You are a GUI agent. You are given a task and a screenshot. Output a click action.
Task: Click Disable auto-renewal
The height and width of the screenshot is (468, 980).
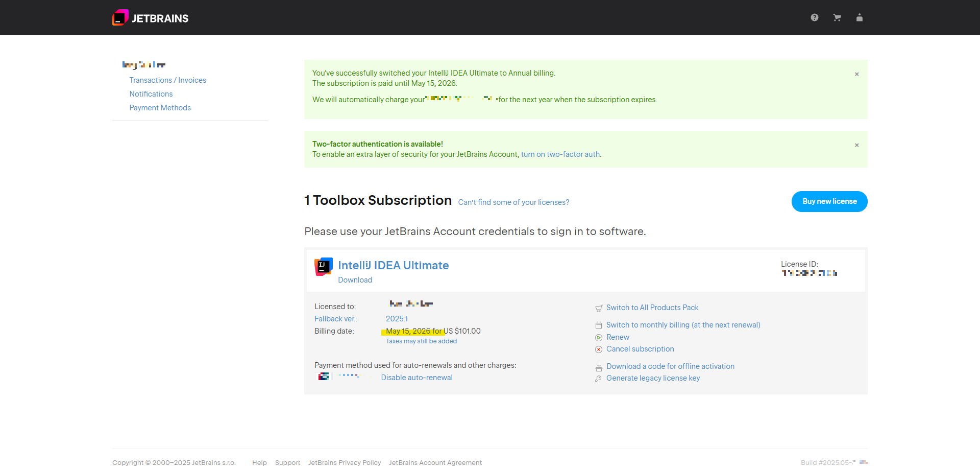[x=417, y=378]
